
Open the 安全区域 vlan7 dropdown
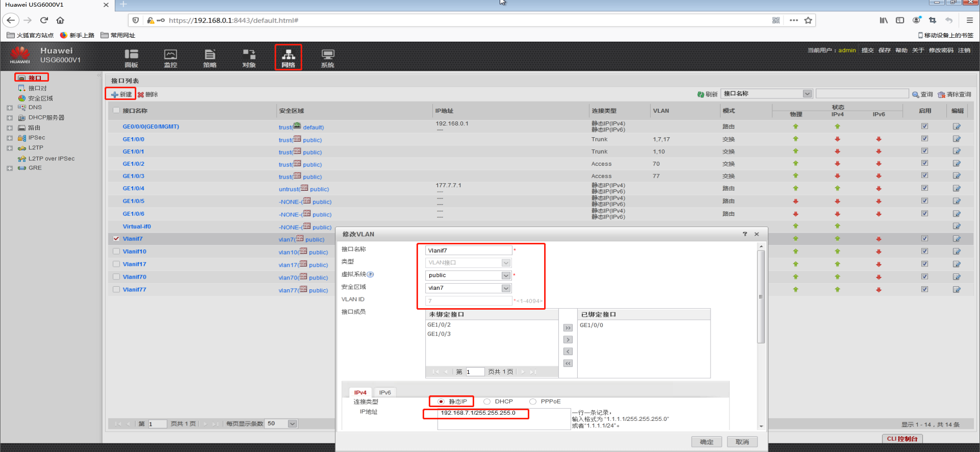(x=506, y=288)
